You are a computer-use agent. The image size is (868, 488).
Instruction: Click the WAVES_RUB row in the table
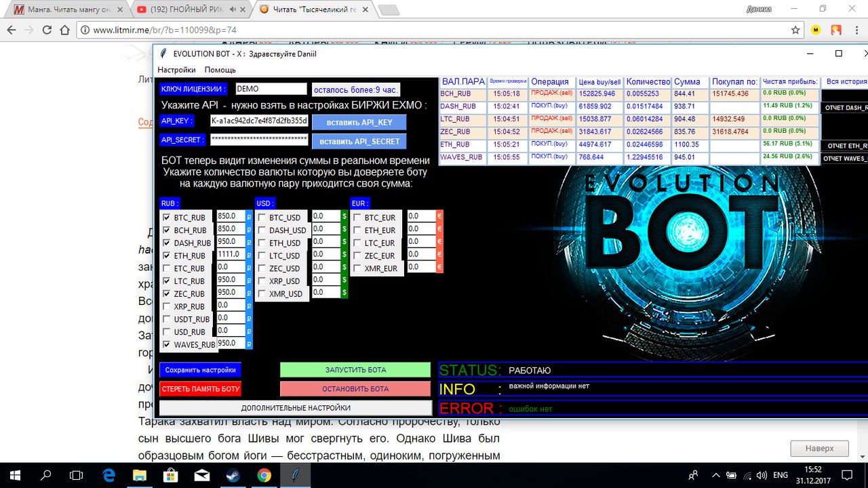click(629, 157)
